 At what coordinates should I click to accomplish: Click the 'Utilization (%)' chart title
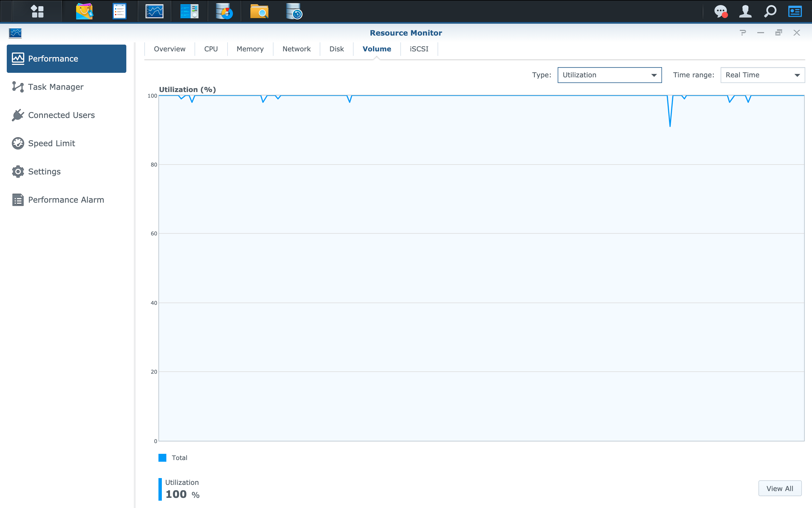(x=187, y=89)
